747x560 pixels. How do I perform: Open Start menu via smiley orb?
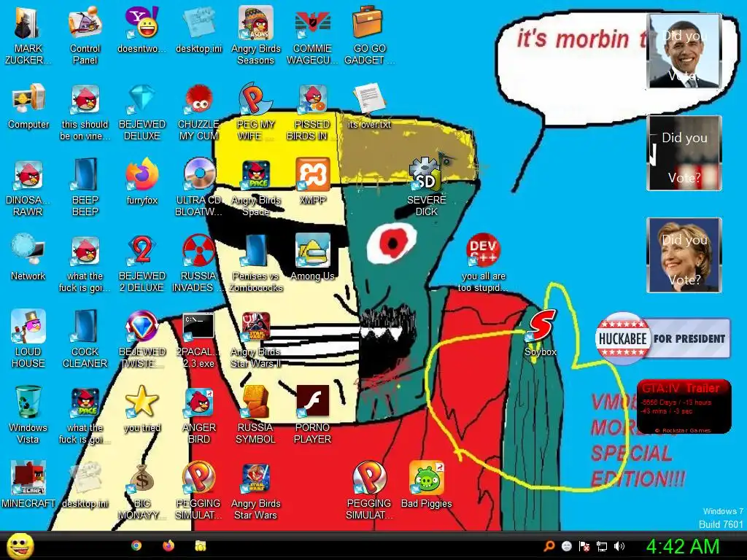(20, 545)
